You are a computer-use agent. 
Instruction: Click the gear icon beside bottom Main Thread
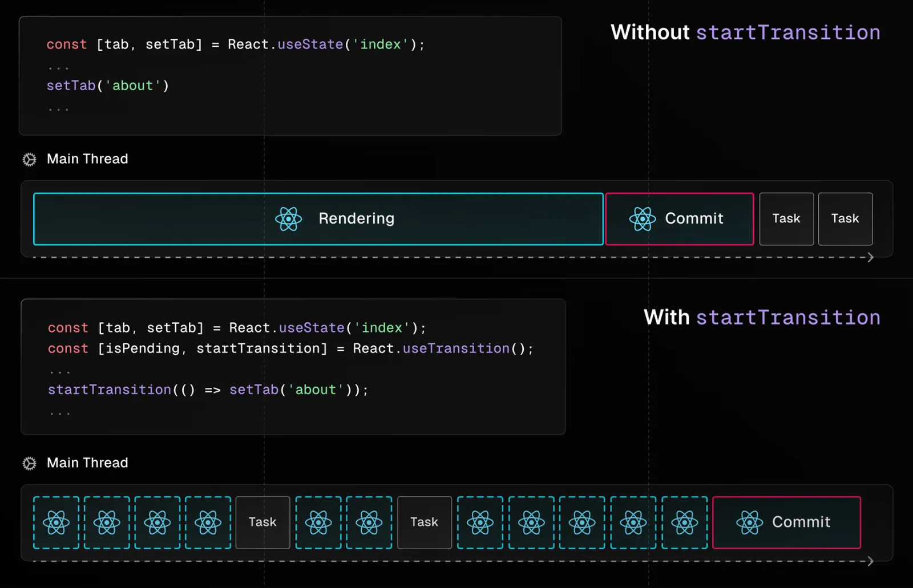click(x=29, y=463)
